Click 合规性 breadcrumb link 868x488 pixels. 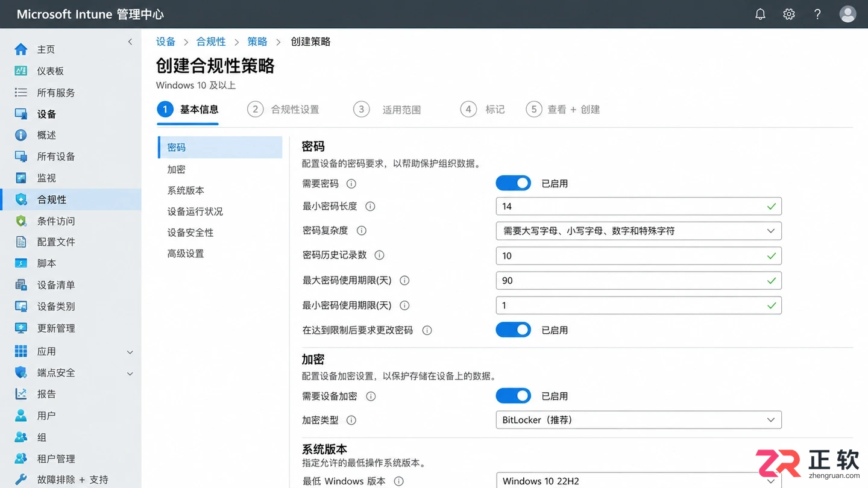(211, 42)
